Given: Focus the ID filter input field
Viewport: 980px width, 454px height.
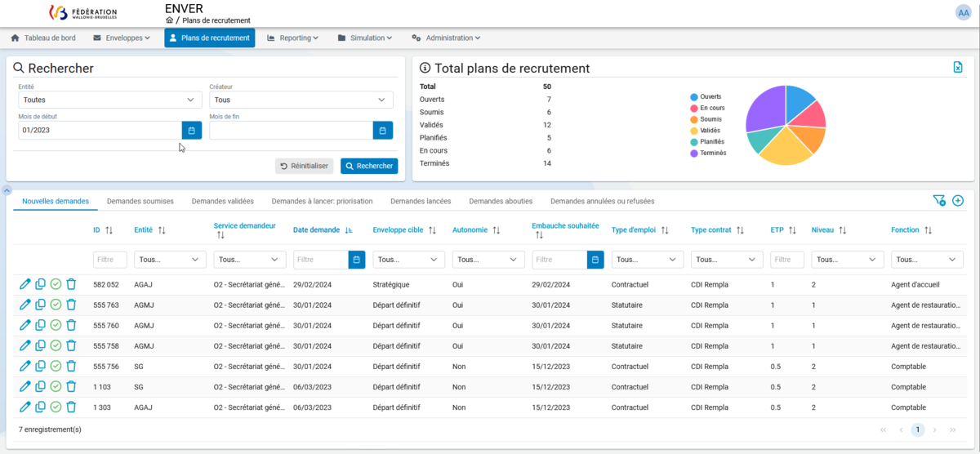Looking at the screenshot, I should pyautogui.click(x=110, y=260).
